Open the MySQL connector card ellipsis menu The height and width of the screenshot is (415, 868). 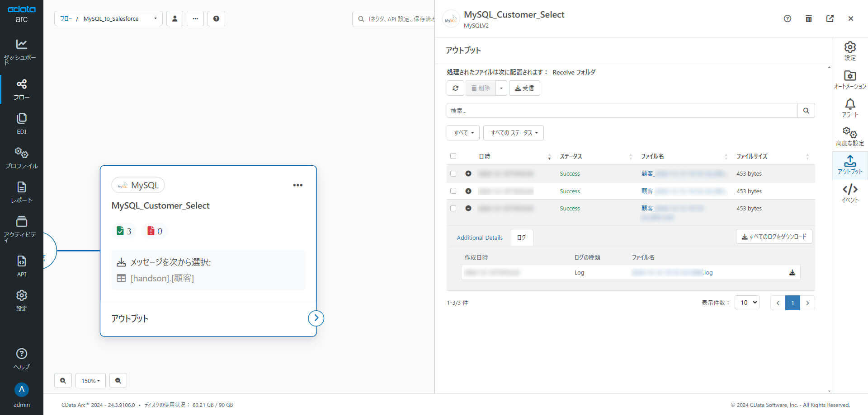point(297,185)
